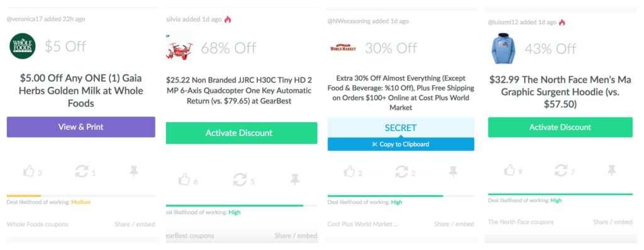Click the Whole Foods Market logo thumbnail
Viewport: 644px width, 250px height.
(23, 46)
